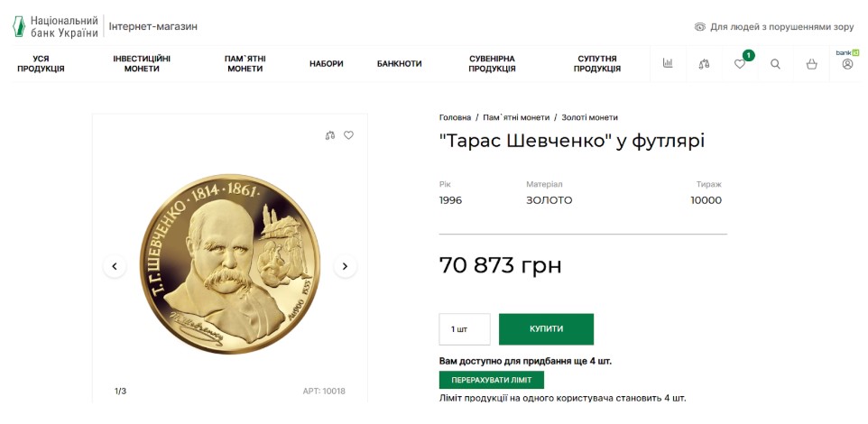The image size is (868, 424).
Task: Open the СУВЕНІРНА ПРОДУКЦІЯ menu
Action: (x=492, y=63)
